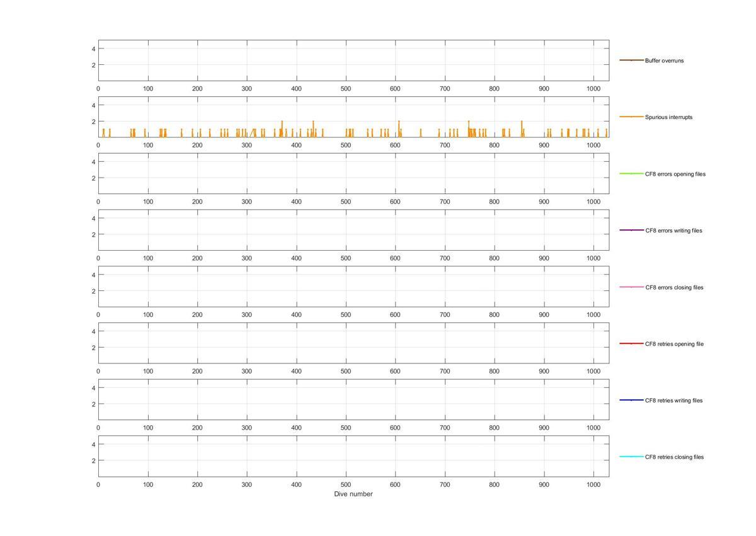The width and height of the screenshot is (756, 536).
Task: Click the 'Dive number' x-axis label
Action: pyautogui.click(x=353, y=494)
